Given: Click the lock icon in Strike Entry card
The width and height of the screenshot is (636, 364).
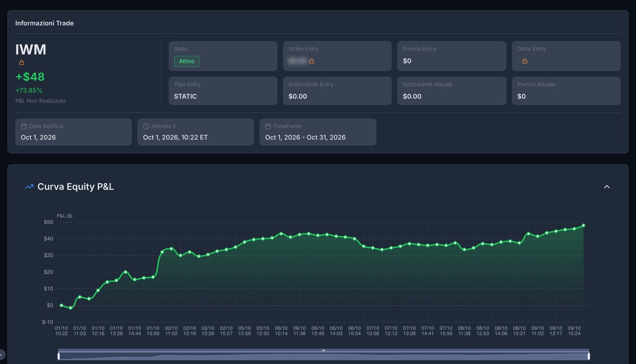Looking at the screenshot, I should [x=312, y=61].
